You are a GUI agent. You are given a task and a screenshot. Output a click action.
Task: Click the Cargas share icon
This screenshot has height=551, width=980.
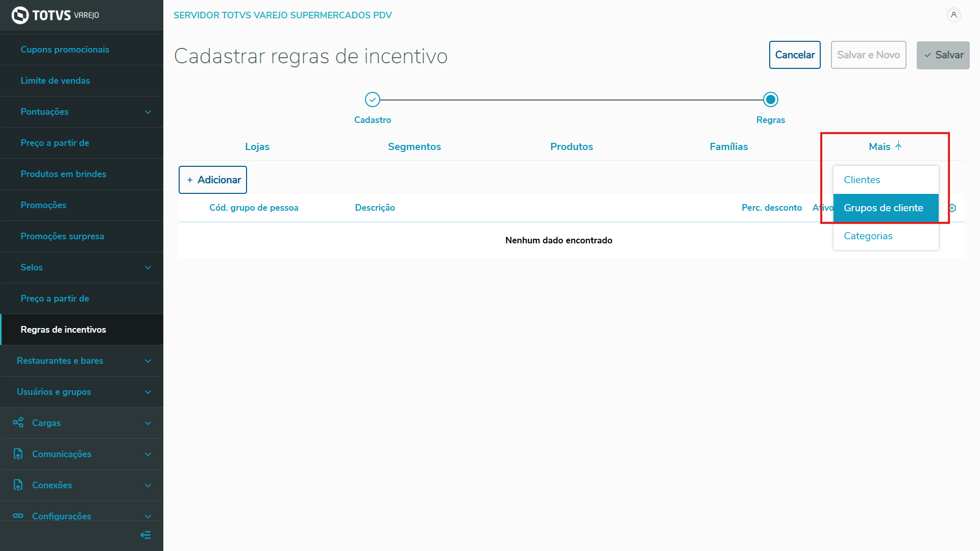pos(18,422)
